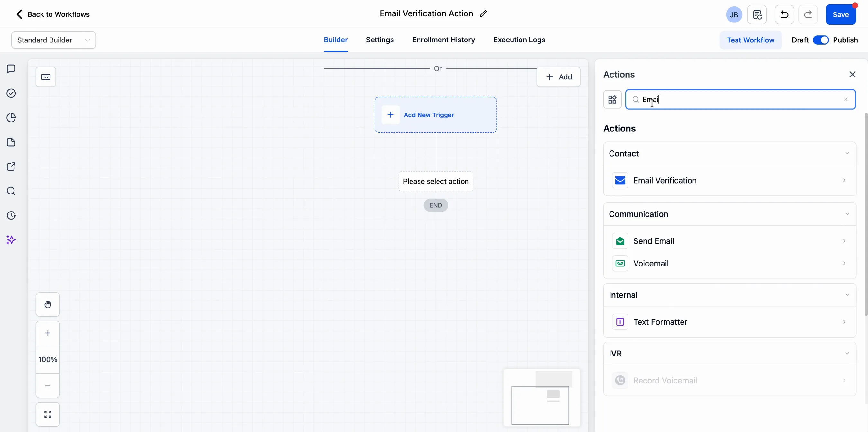Click the Test Workflow button
The width and height of the screenshot is (868, 432).
tap(750, 40)
